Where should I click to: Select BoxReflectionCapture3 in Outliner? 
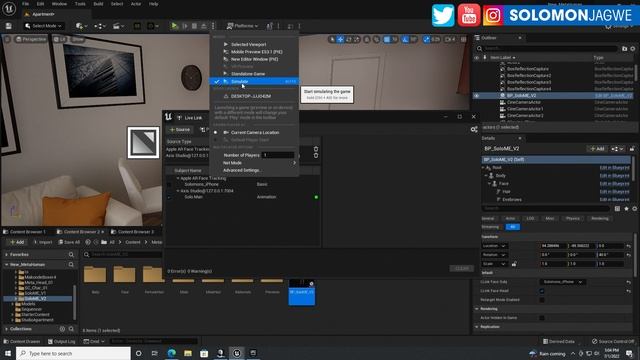[529, 82]
